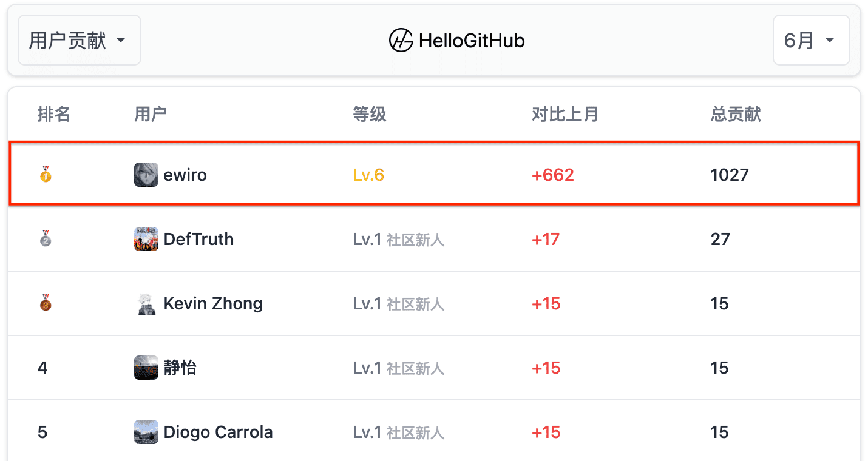Open ewiro's avatar image
Screen dimensions: 868x461
point(146,175)
